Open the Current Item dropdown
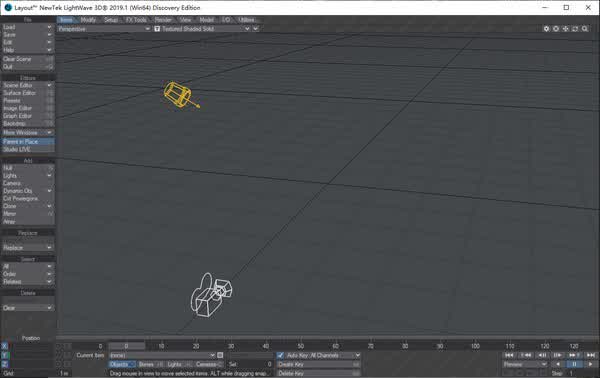 [x=162, y=355]
